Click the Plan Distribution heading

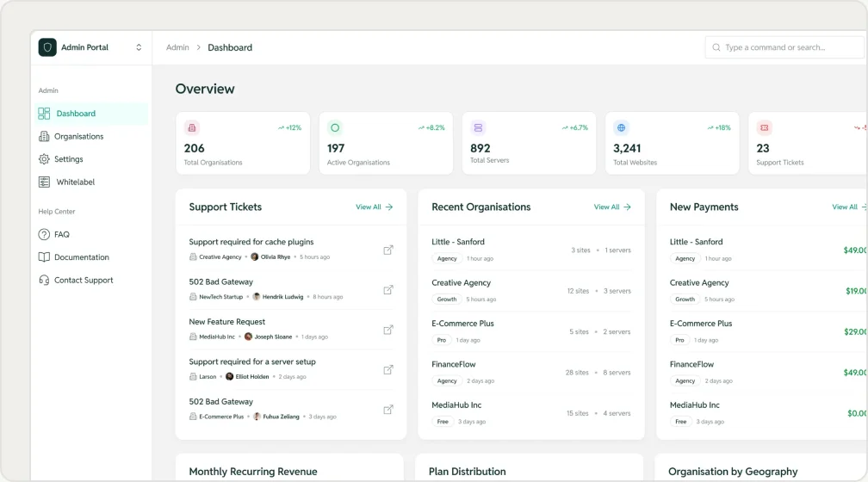pos(468,472)
